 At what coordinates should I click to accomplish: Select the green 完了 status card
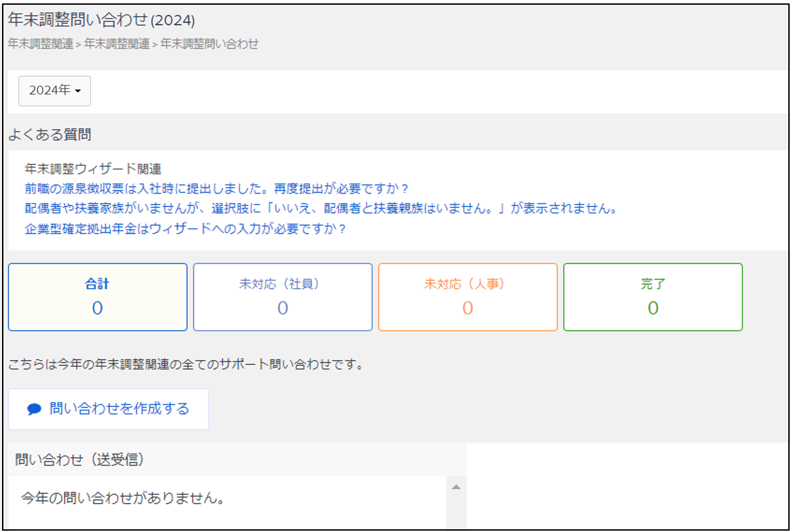(x=652, y=297)
